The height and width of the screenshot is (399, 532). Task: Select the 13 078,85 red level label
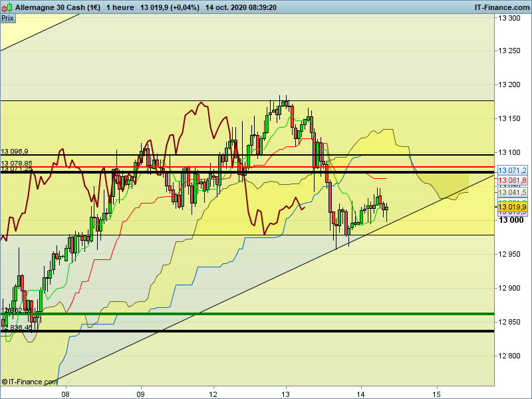pyautogui.click(x=17, y=163)
